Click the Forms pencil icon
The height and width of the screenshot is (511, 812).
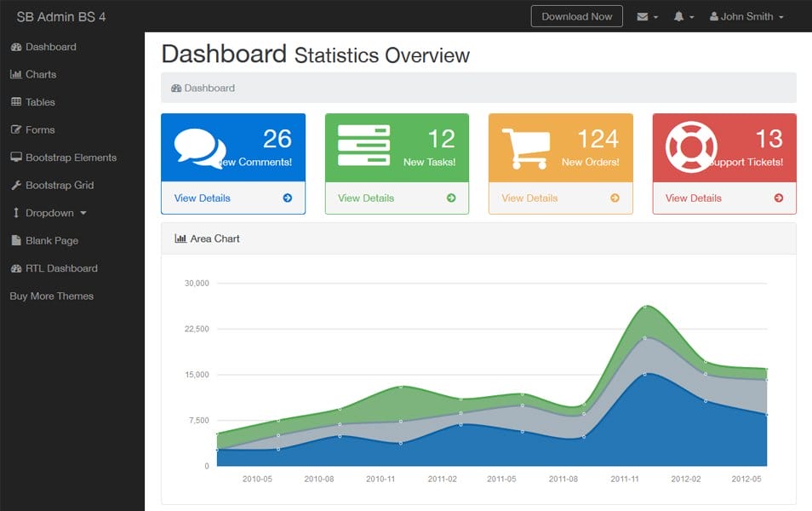[15, 129]
